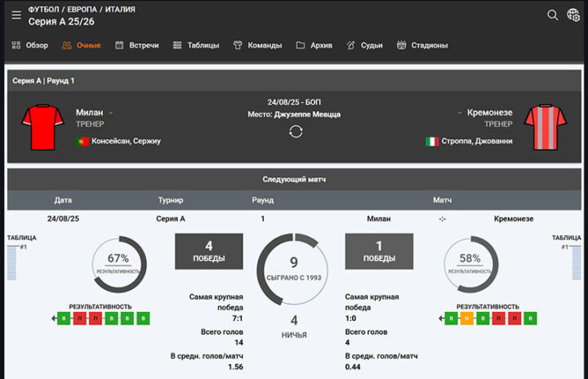Click Кремонезе striped jersey image
The height and width of the screenshot is (379, 588).
tap(546, 127)
